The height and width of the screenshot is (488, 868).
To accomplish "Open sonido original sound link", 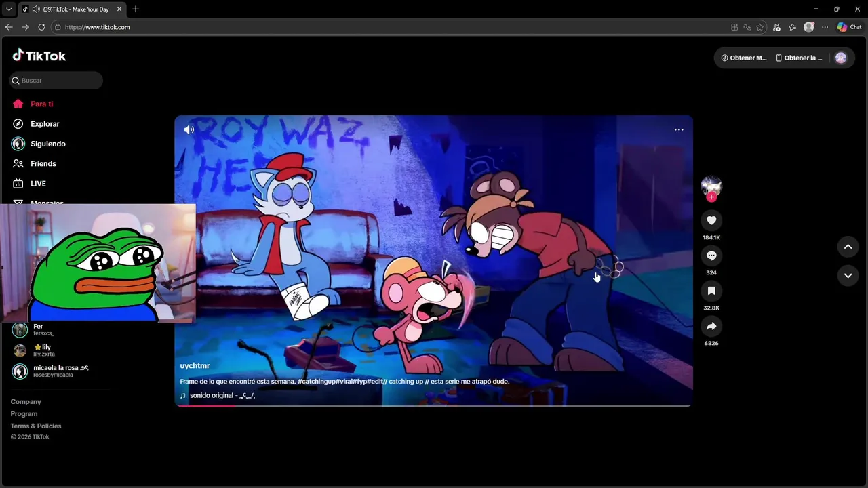I will tap(218, 395).
